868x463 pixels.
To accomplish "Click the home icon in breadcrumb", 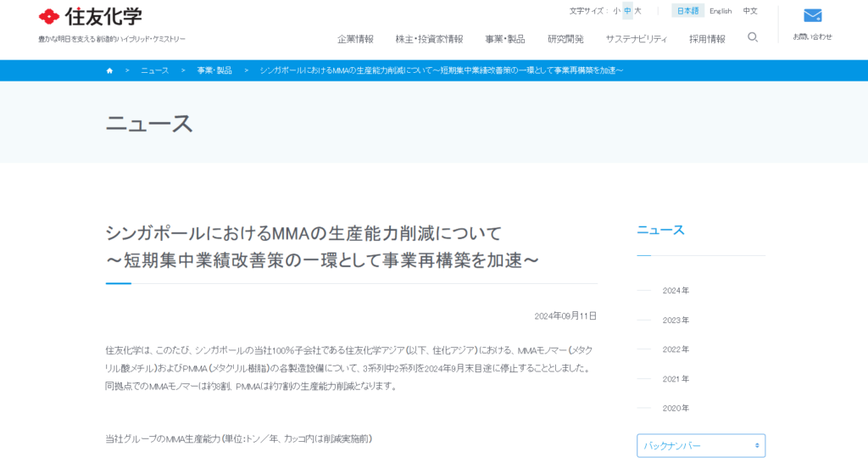I will pyautogui.click(x=109, y=70).
